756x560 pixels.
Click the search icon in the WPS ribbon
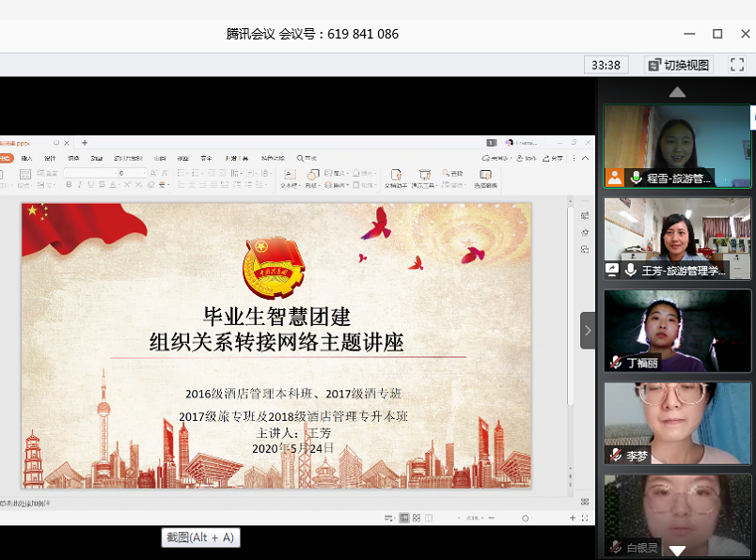pyautogui.click(x=300, y=158)
